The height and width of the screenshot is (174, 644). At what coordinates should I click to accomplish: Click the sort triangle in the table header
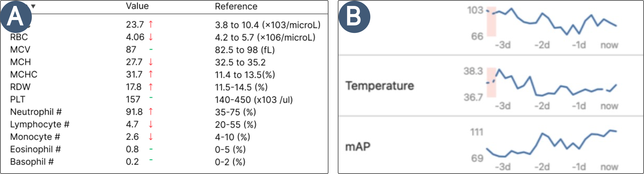point(33,6)
